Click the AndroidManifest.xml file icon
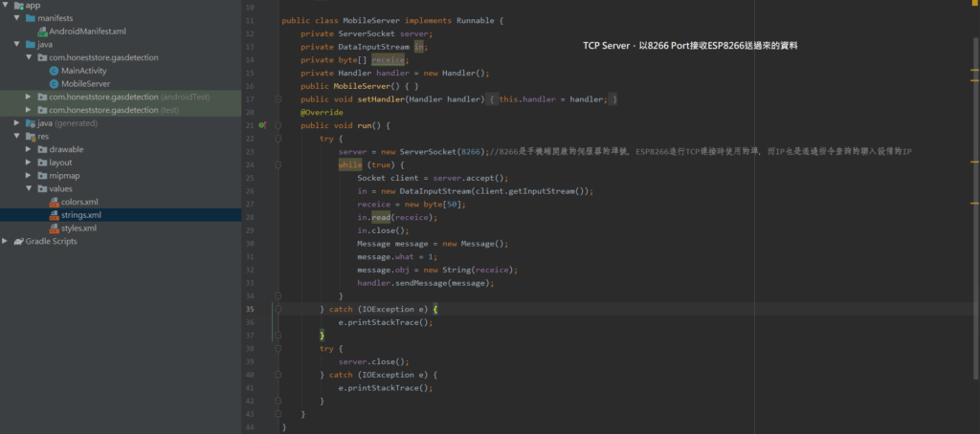980x434 pixels. click(x=42, y=32)
